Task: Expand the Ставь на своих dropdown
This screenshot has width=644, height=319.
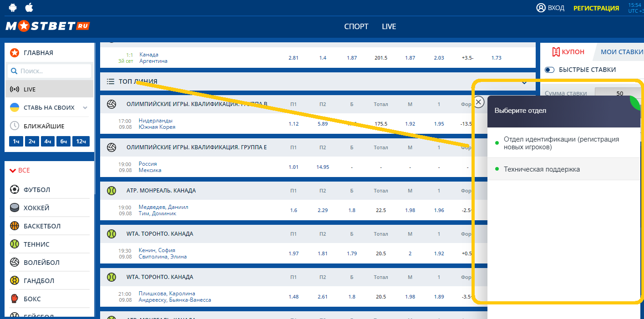Action: (x=85, y=108)
